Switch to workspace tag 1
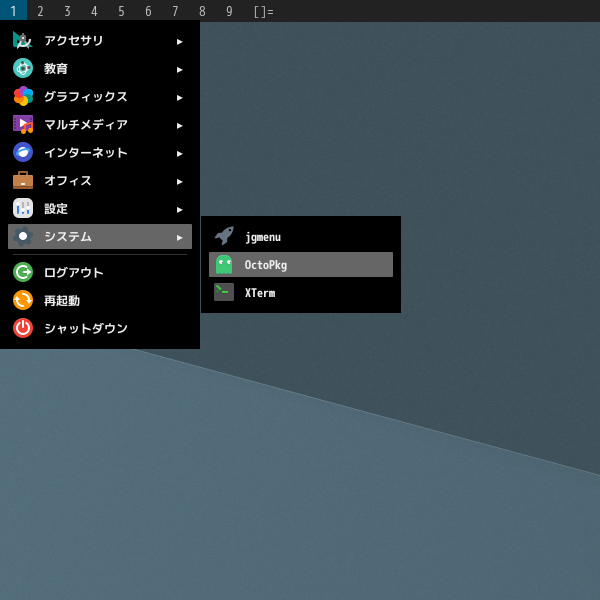This screenshot has height=600, width=600. pos(13,11)
